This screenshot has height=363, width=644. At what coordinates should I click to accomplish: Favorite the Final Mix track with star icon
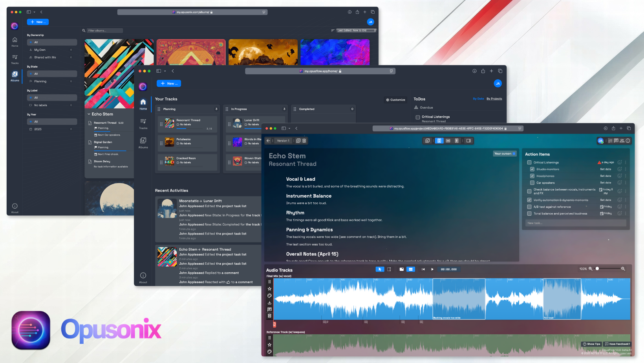pos(269,289)
